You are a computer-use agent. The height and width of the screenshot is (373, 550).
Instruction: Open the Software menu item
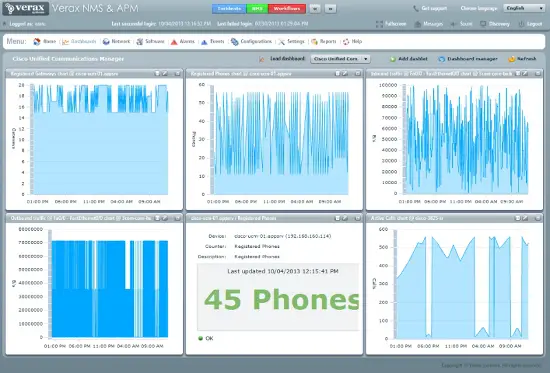[150, 41]
